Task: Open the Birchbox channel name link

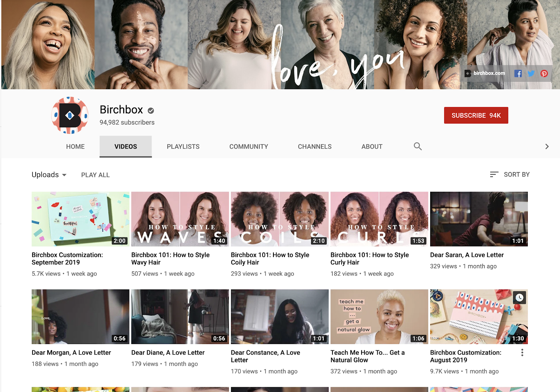Action: tap(121, 110)
